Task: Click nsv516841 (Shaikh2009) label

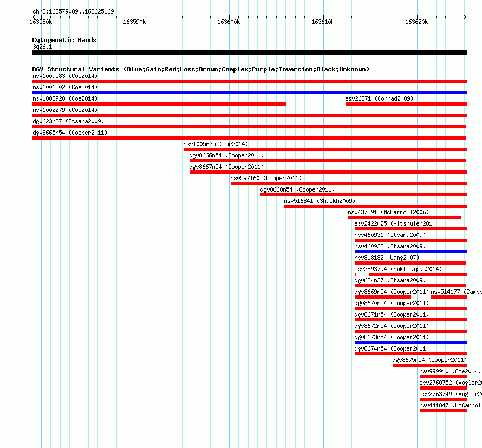Action: (x=320, y=201)
